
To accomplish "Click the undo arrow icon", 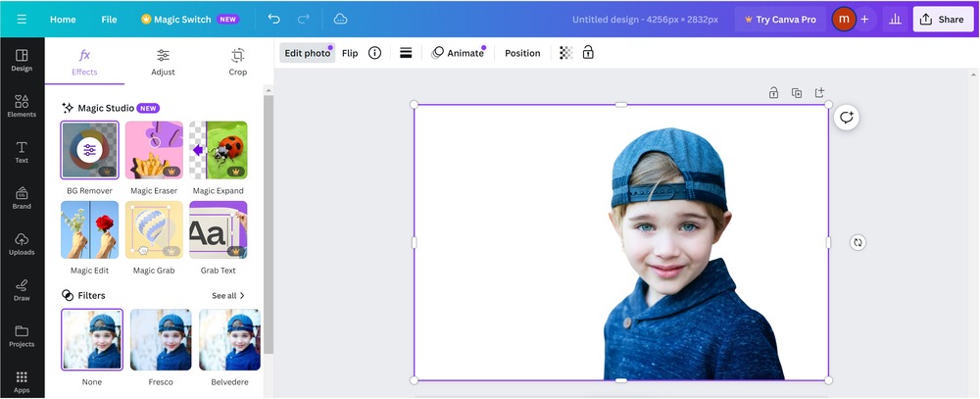I will pos(273,19).
